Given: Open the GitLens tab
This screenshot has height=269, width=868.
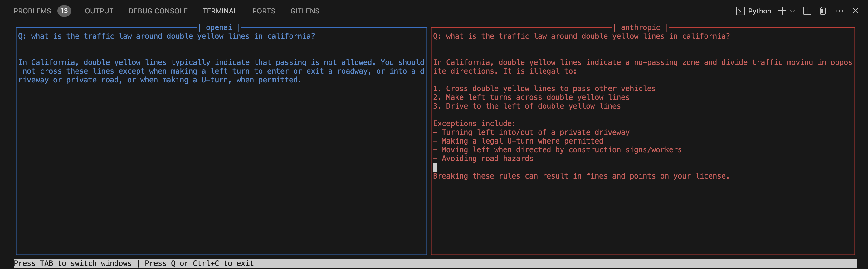Looking at the screenshot, I should pos(305,11).
